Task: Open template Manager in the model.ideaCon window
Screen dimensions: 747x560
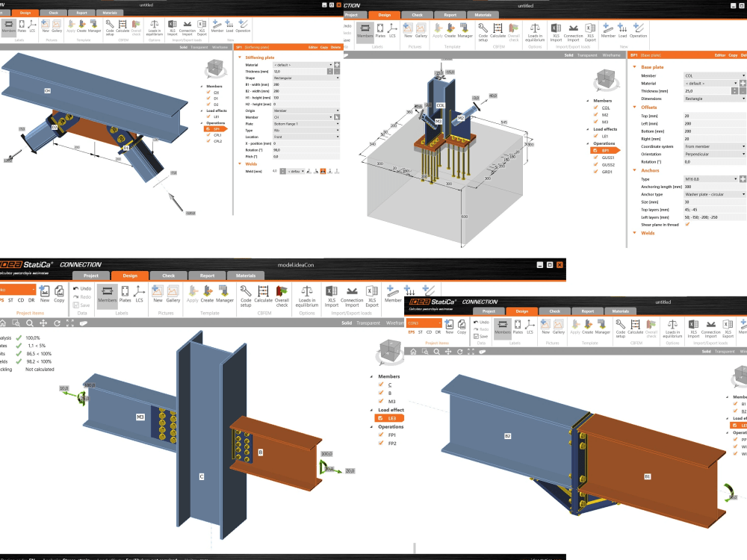Action: click(225, 293)
